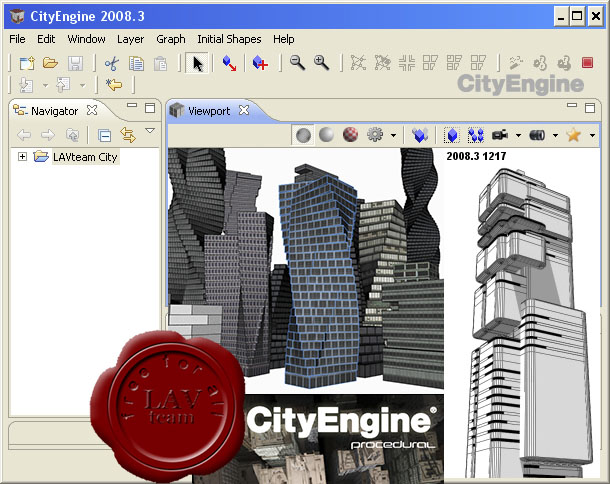
Task: Open the import icon dropdown arrow
Action: click(46, 85)
